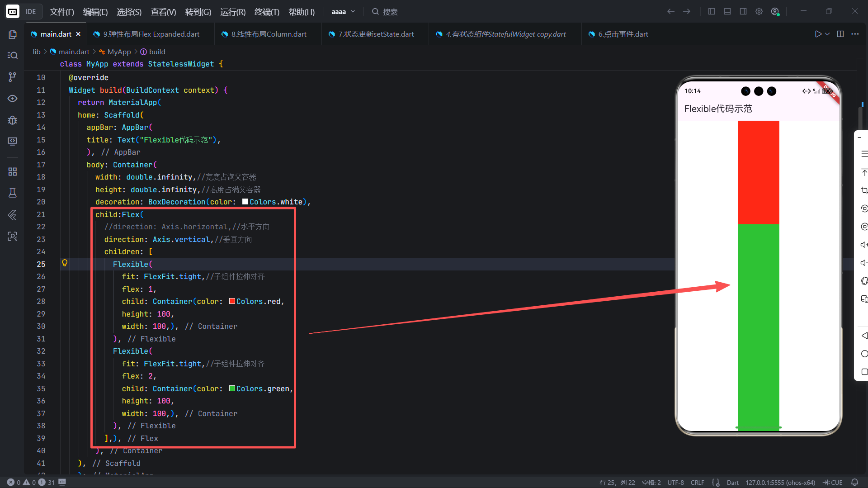Click the lib breadcrumb segment

point(37,52)
